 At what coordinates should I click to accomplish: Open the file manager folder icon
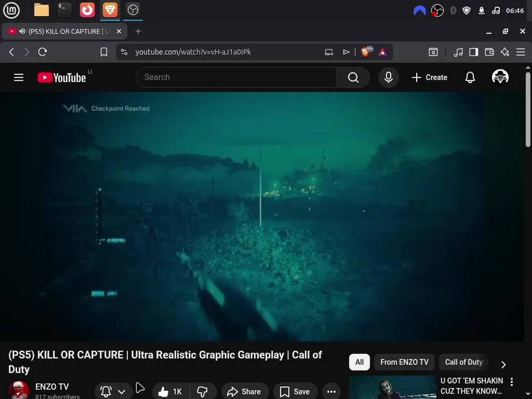[x=42, y=10]
